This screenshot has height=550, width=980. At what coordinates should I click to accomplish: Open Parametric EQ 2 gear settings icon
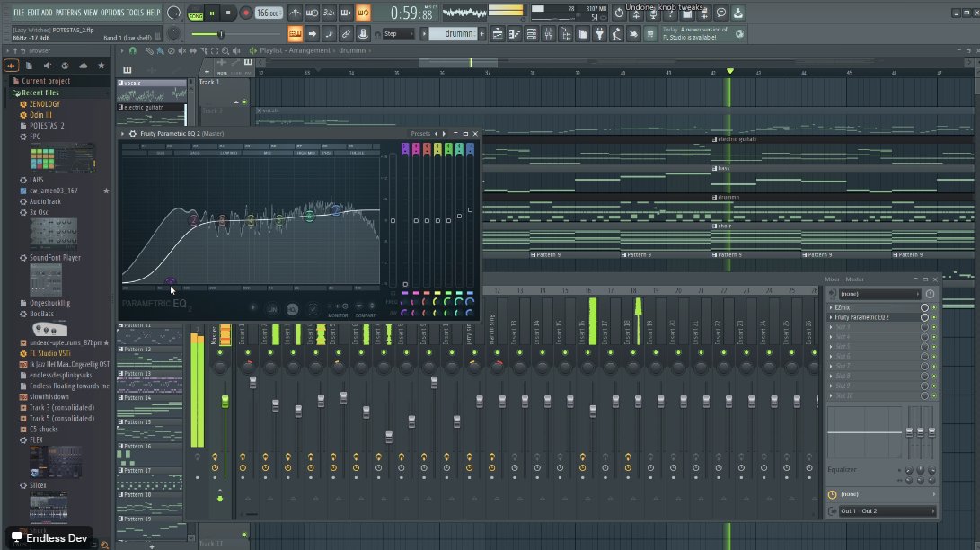tap(133, 134)
